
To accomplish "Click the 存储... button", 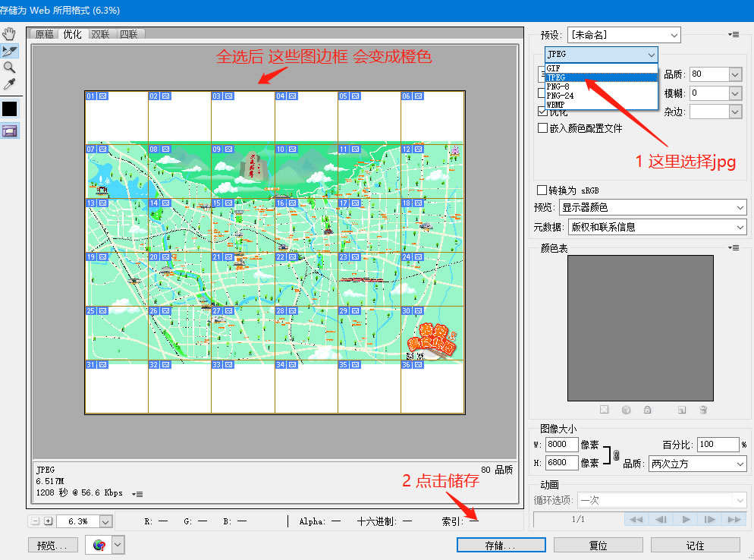I will 501,545.
